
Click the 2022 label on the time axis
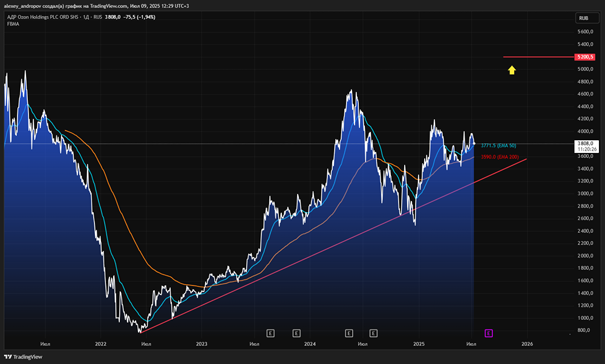[100, 344]
